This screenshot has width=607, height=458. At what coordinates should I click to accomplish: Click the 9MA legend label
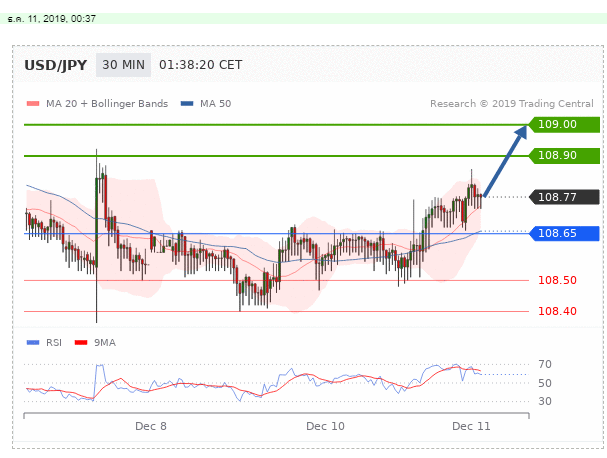click(105, 343)
